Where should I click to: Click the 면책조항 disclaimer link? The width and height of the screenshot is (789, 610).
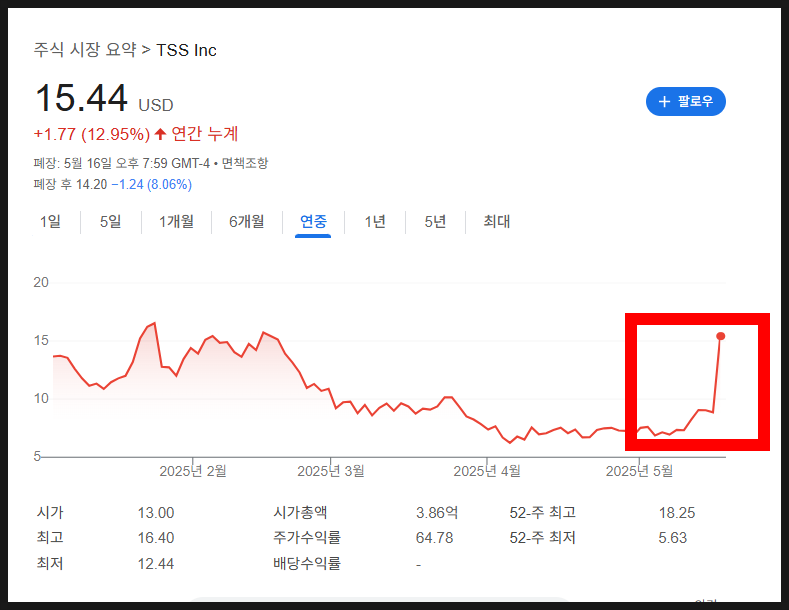click(x=245, y=163)
